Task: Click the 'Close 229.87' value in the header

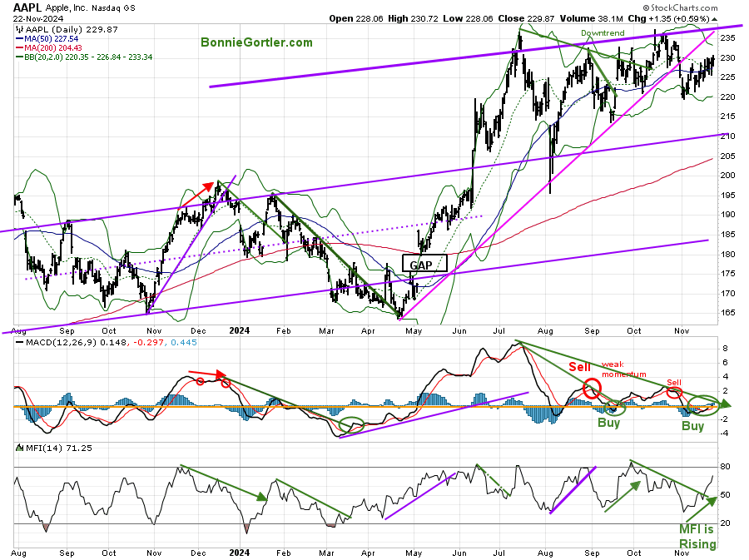Action: (x=526, y=18)
